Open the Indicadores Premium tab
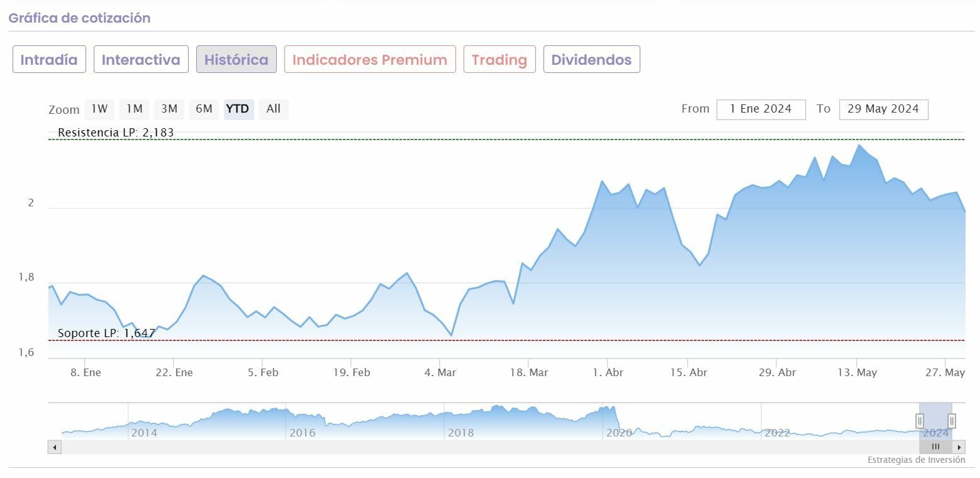 coord(370,60)
